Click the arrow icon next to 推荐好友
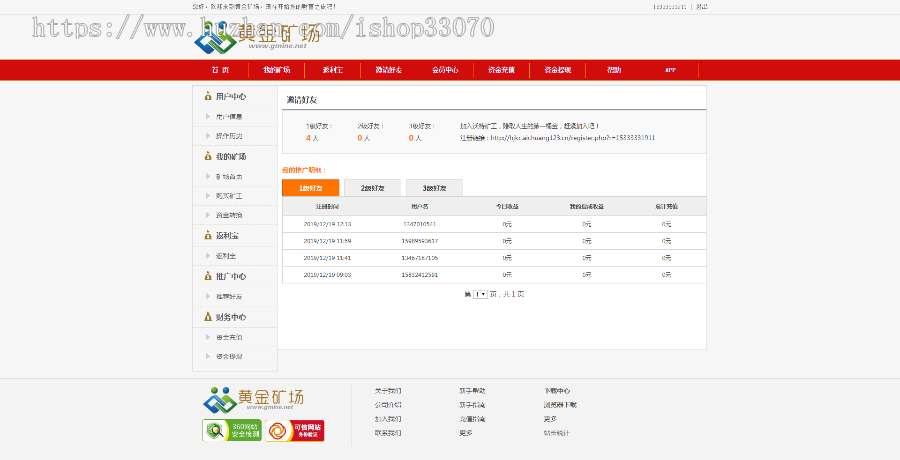The height and width of the screenshot is (460, 900). coord(208,296)
